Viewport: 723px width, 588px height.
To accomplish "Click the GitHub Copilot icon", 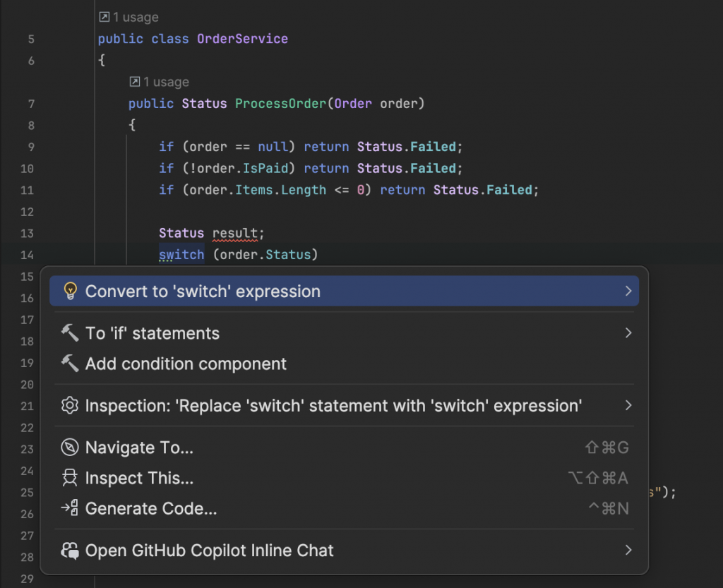I will coord(70,551).
